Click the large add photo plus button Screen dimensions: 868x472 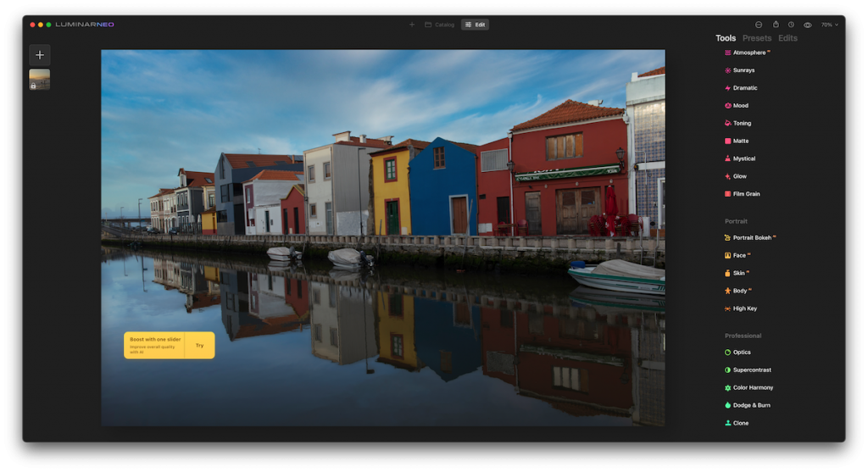tap(40, 55)
